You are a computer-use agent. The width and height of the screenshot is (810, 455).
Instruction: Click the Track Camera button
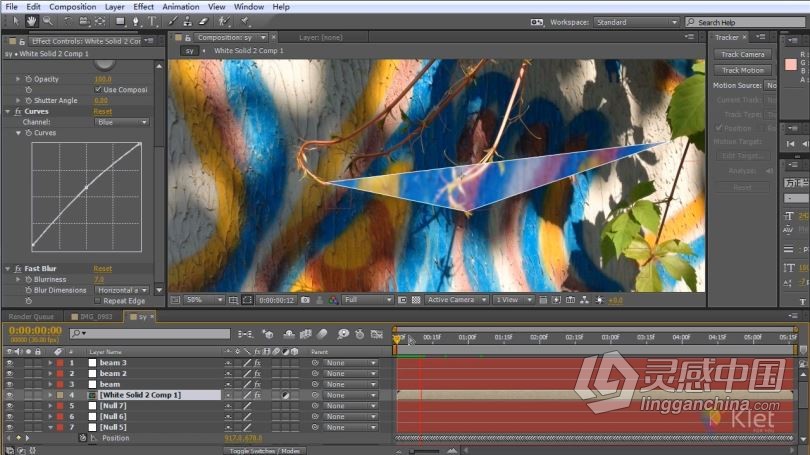(x=742, y=54)
